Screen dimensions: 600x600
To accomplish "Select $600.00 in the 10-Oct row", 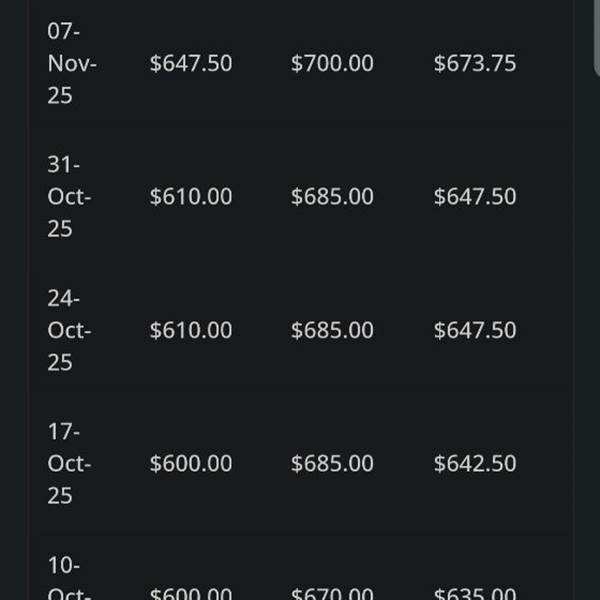I will 190,594.
